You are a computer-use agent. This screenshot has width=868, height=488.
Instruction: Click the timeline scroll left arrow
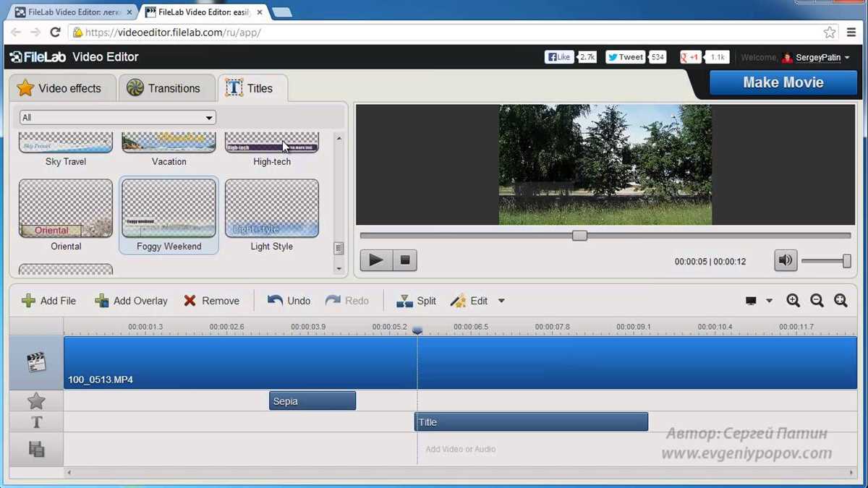69,473
